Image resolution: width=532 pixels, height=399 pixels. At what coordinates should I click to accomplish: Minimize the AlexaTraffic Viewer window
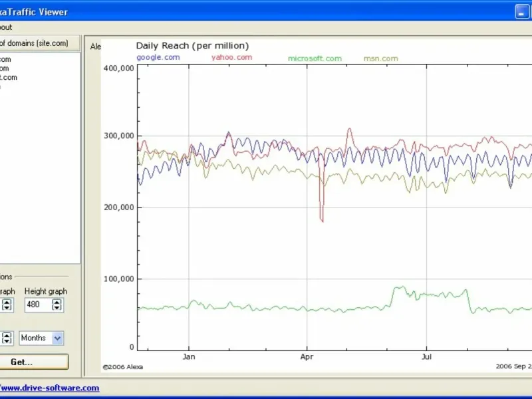522,11
